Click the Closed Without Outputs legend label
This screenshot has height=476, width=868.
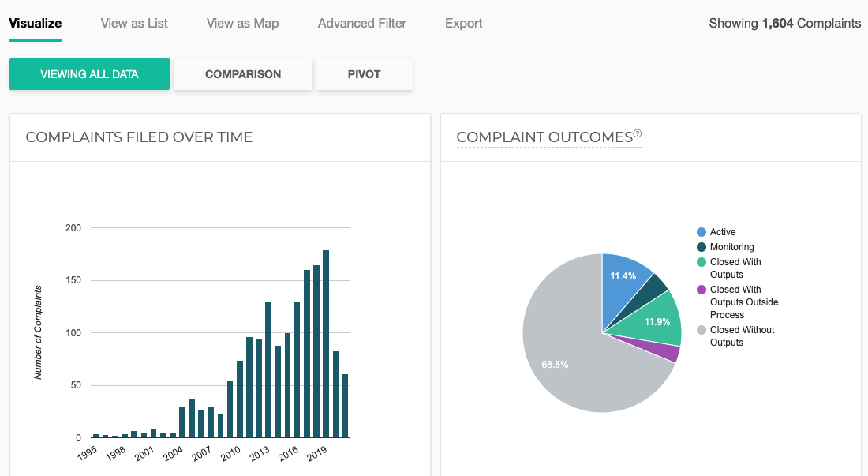(742, 336)
